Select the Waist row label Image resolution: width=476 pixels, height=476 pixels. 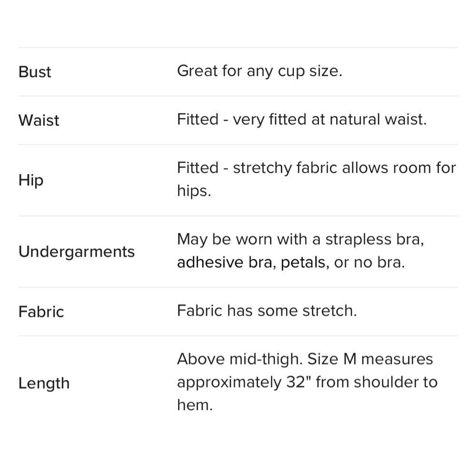point(39,120)
